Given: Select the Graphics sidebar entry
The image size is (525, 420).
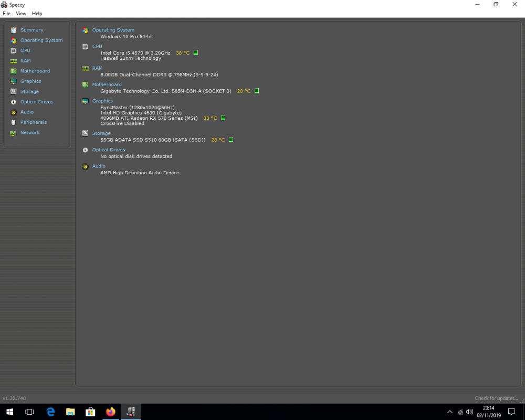Looking at the screenshot, I should pos(30,81).
